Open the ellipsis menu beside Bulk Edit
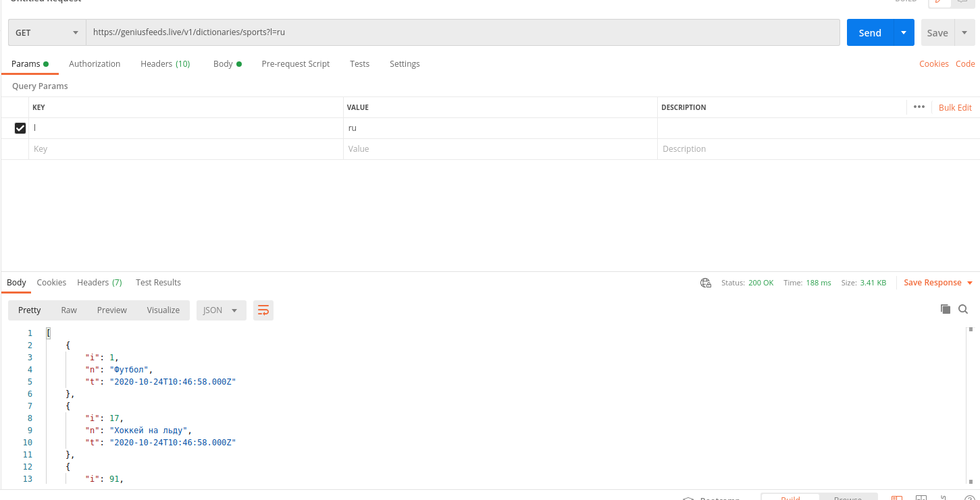Screen dimensions: 980x500 pos(919,107)
